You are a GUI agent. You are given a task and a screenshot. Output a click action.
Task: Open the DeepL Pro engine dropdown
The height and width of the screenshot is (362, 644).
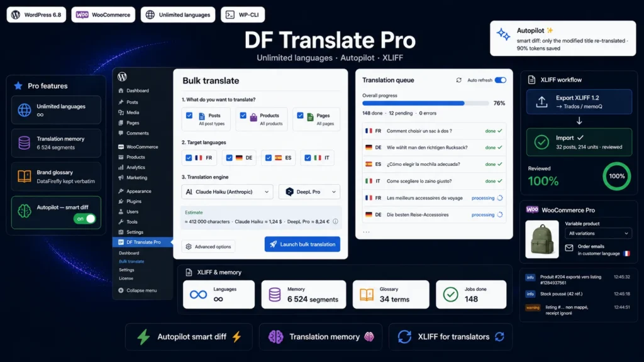click(x=309, y=192)
